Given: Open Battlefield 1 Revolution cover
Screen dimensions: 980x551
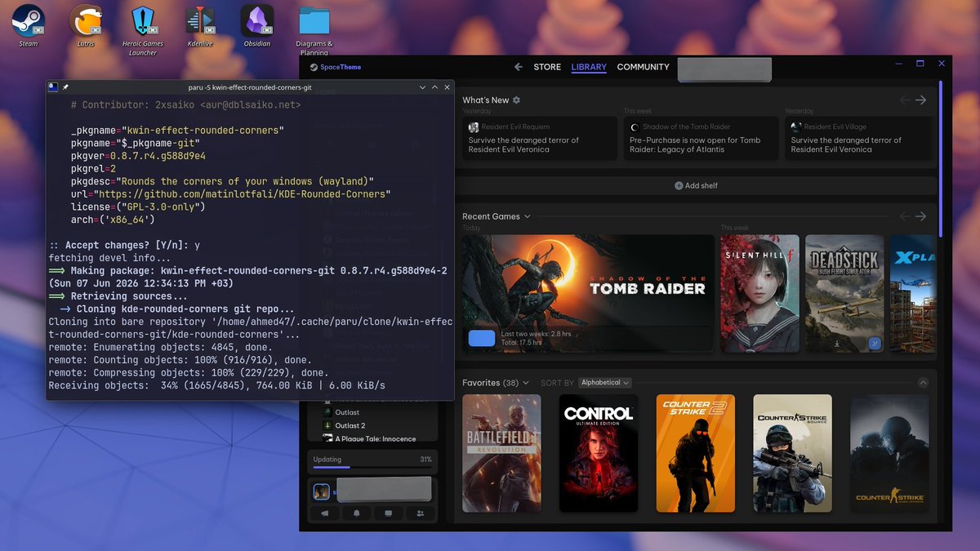Looking at the screenshot, I should pos(501,453).
